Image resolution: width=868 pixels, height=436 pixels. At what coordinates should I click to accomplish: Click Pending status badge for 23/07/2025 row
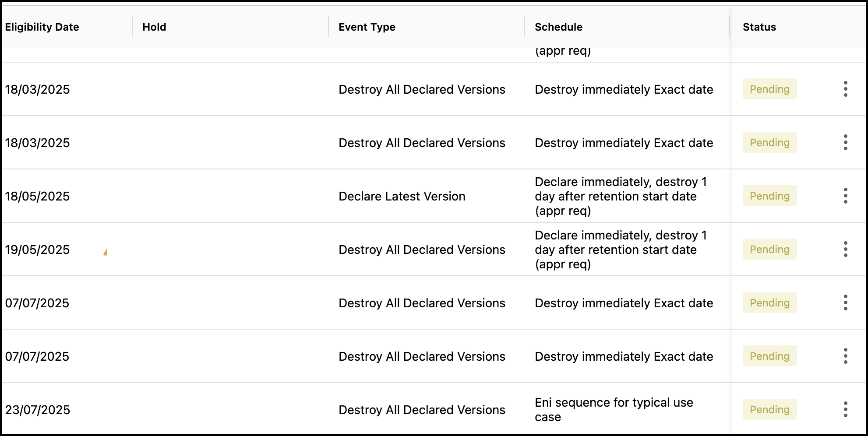[x=769, y=410]
